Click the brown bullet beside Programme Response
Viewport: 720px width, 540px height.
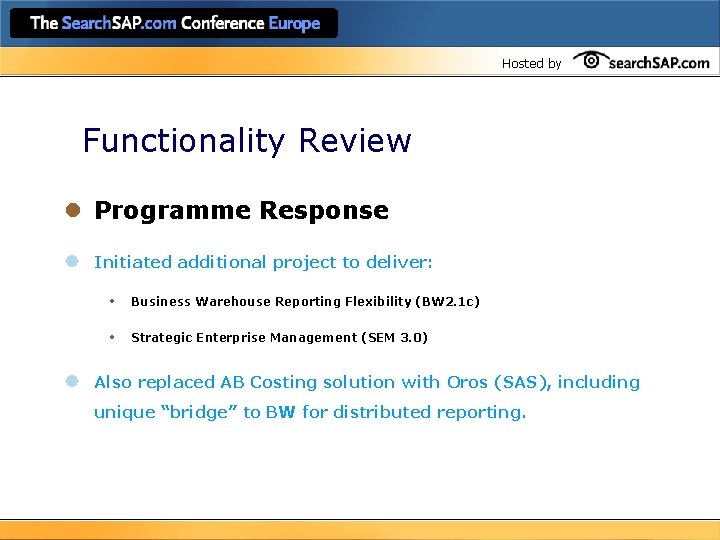pos(73,210)
